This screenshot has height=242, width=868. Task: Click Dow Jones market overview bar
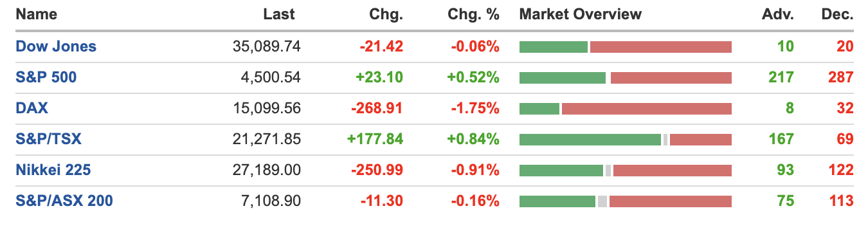[625, 47]
